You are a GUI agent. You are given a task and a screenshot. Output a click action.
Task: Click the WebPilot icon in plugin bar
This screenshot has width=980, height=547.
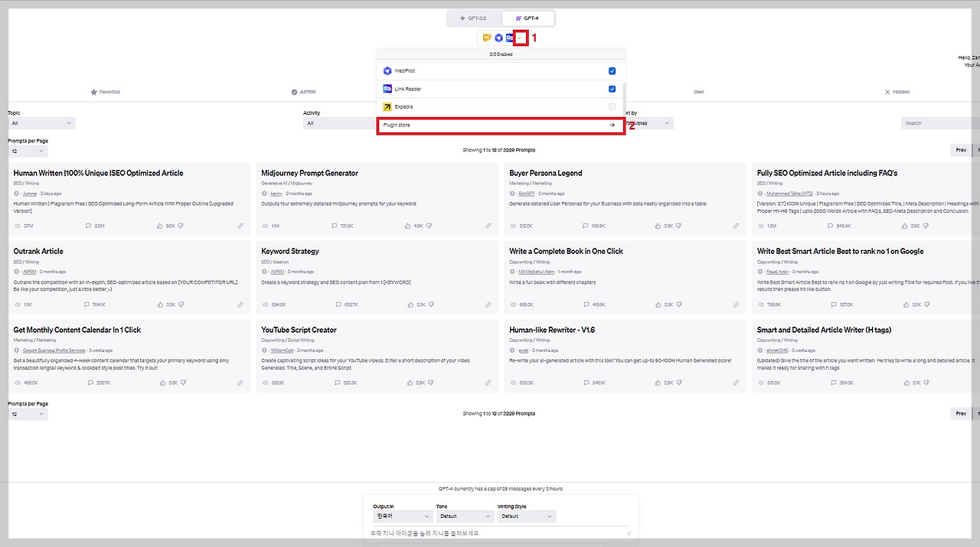pyautogui.click(x=498, y=37)
